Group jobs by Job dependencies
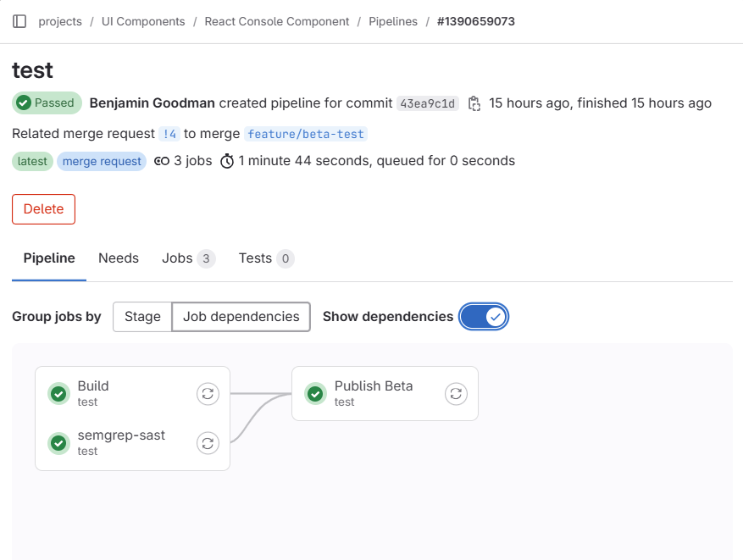This screenshot has height=560, width=743. click(x=241, y=316)
